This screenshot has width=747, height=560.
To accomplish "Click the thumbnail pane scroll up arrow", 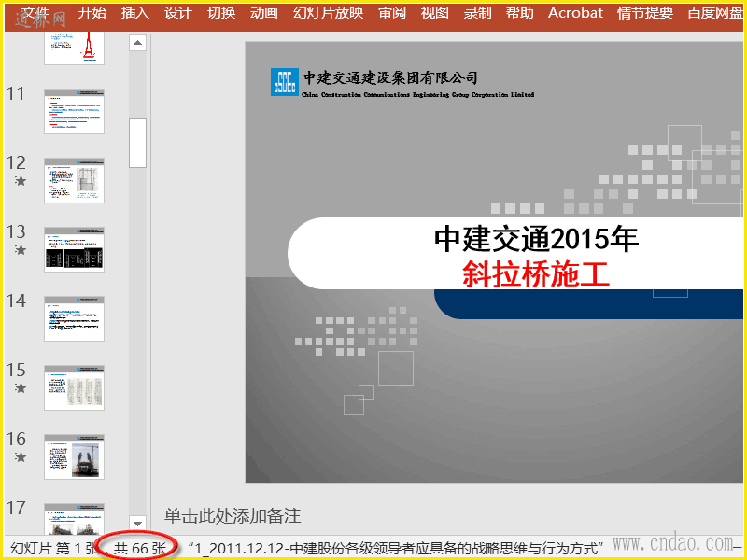I will (x=137, y=43).
